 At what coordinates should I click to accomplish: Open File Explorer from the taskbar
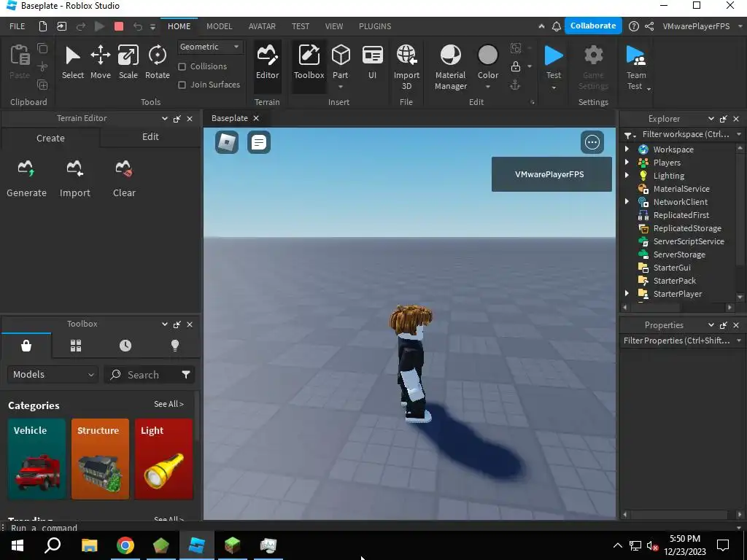click(90, 545)
